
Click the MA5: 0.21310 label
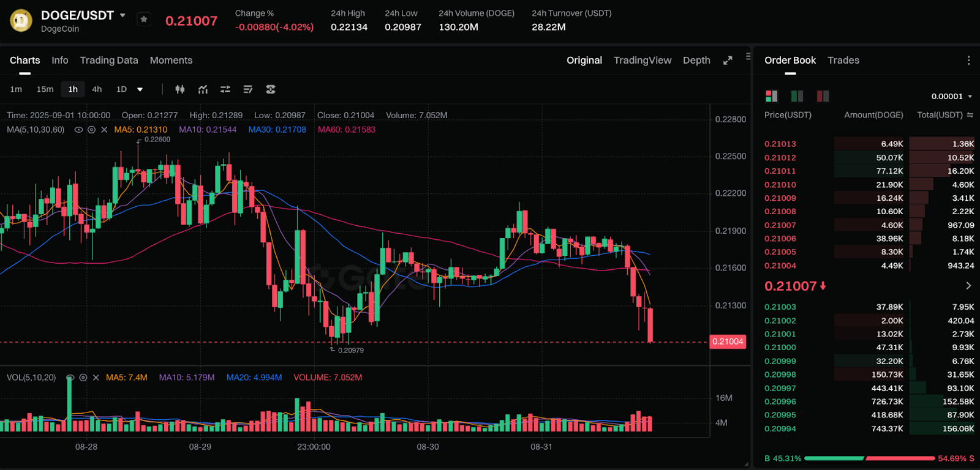(141, 130)
